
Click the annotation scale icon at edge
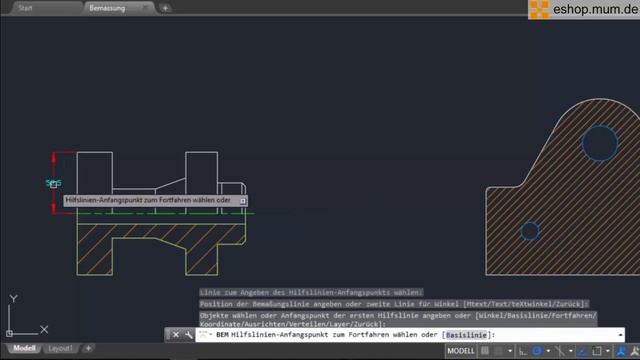(x=636, y=351)
